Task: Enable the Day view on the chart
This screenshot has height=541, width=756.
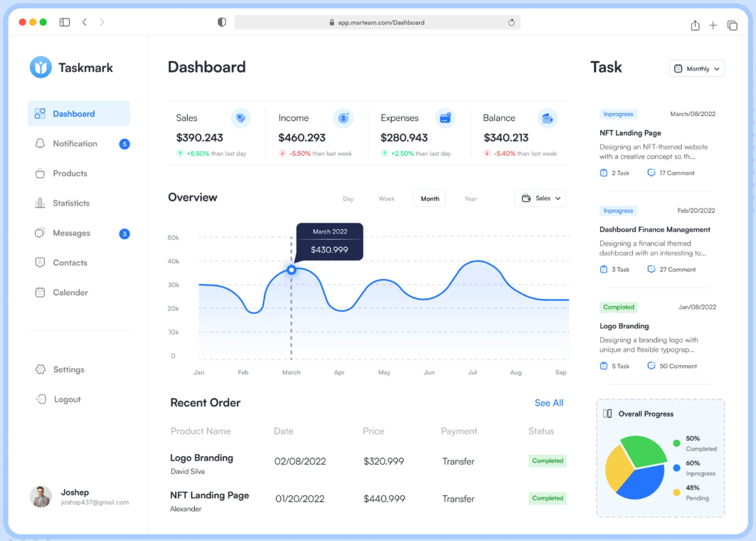Action: (x=348, y=199)
